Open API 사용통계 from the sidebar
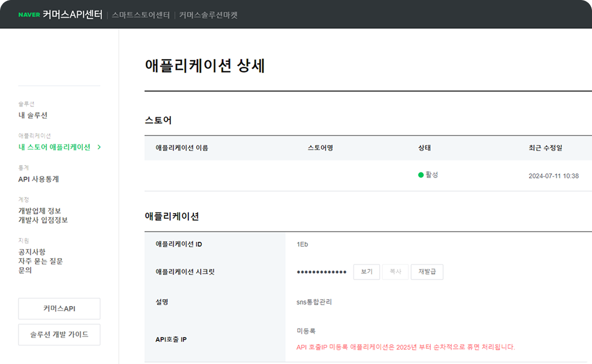 pyautogui.click(x=38, y=179)
